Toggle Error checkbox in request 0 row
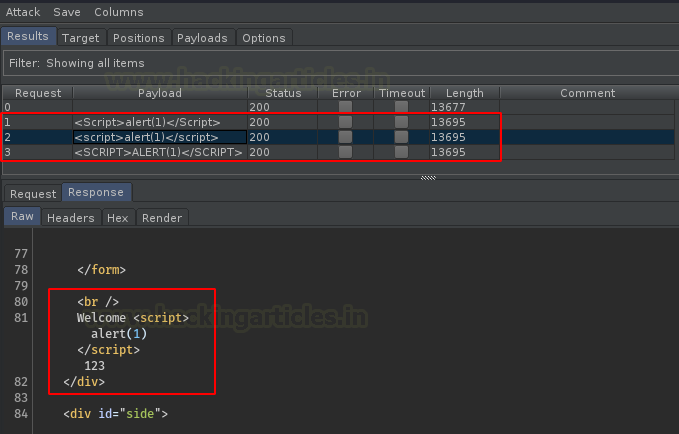The image size is (679, 434). (x=345, y=107)
